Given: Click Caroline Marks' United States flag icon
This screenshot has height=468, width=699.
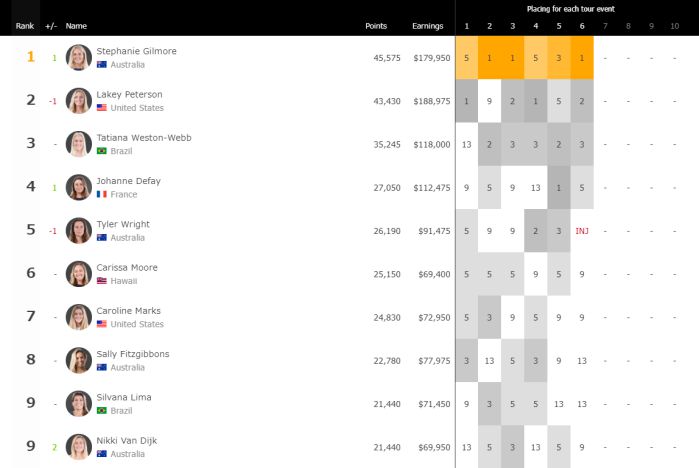Looking at the screenshot, I should point(102,324).
